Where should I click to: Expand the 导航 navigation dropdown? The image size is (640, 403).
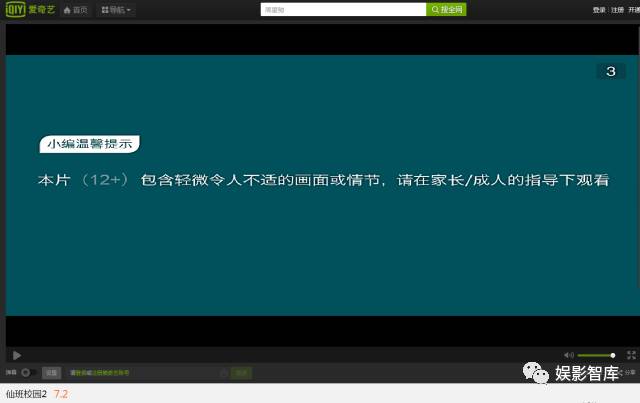click(x=117, y=10)
